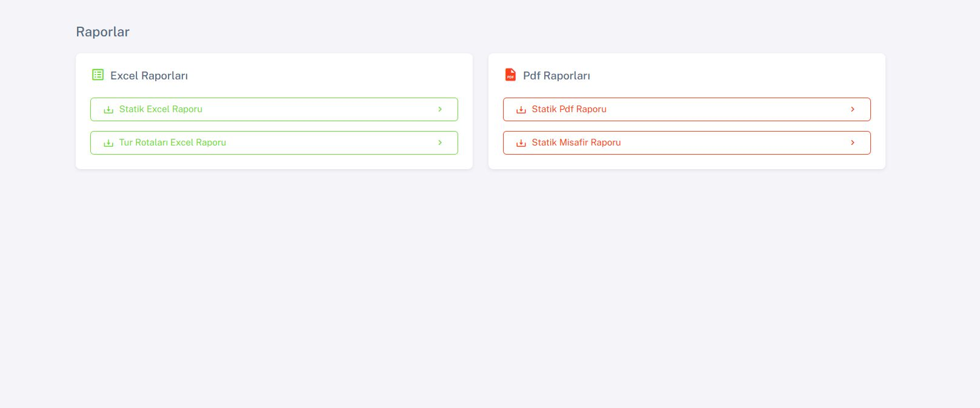980x408 pixels.
Task: Open the Statik Pdf Raporu button
Action: click(687, 109)
